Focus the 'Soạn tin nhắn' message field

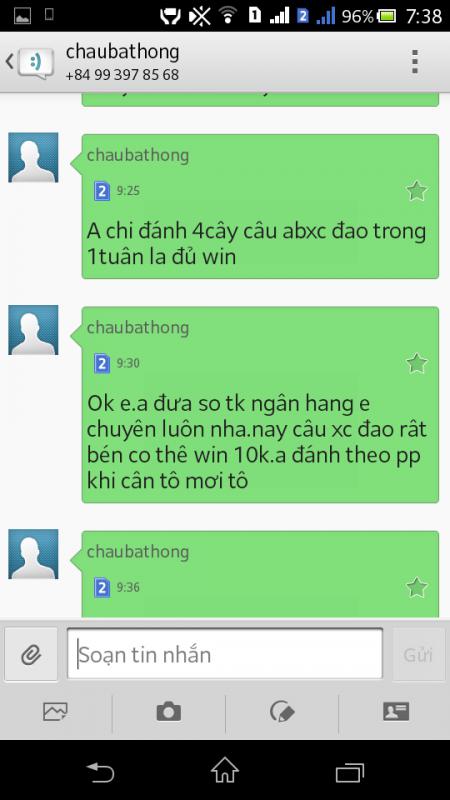(224, 654)
